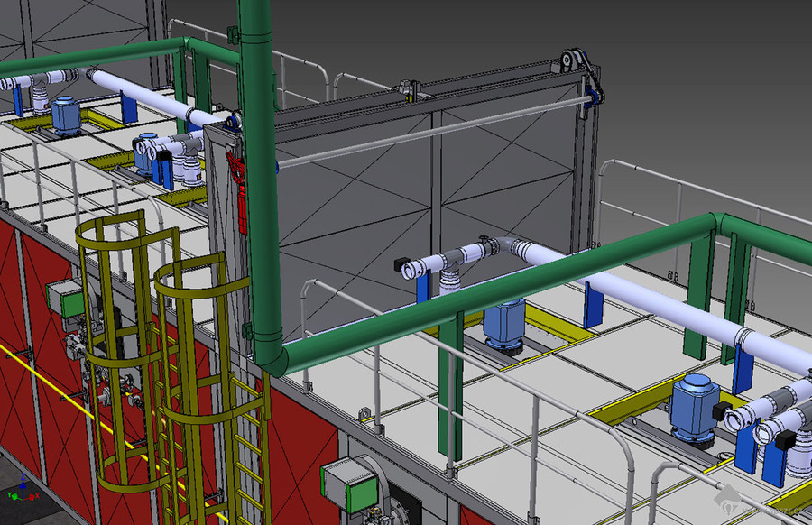Pick the green control box at bottom center
This screenshot has height=525, width=812.
[x=350, y=485]
